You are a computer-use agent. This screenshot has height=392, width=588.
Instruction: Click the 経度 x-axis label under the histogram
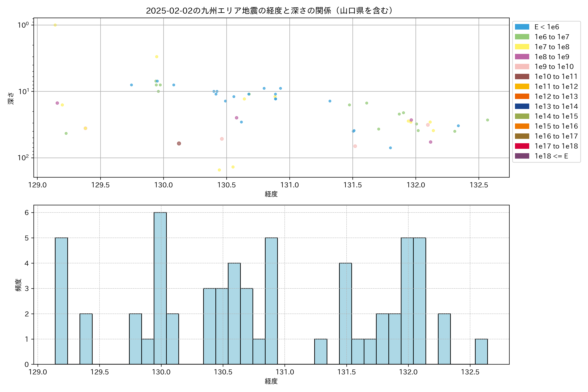coord(271,381)
